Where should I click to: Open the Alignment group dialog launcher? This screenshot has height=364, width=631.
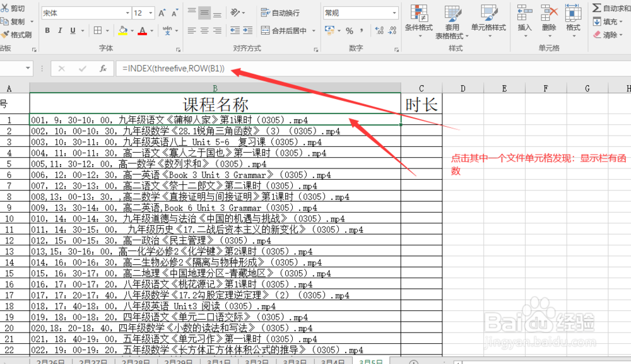316,50
